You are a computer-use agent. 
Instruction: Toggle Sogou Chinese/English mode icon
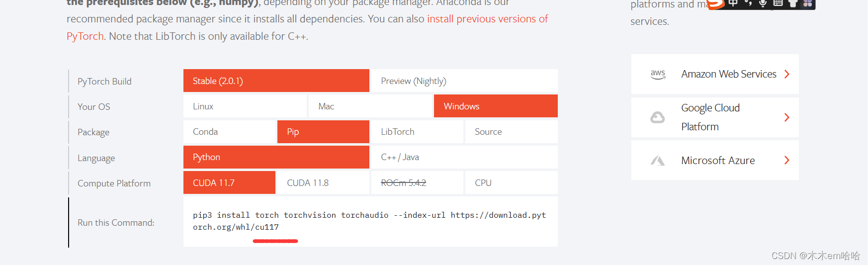click(733, 3)
